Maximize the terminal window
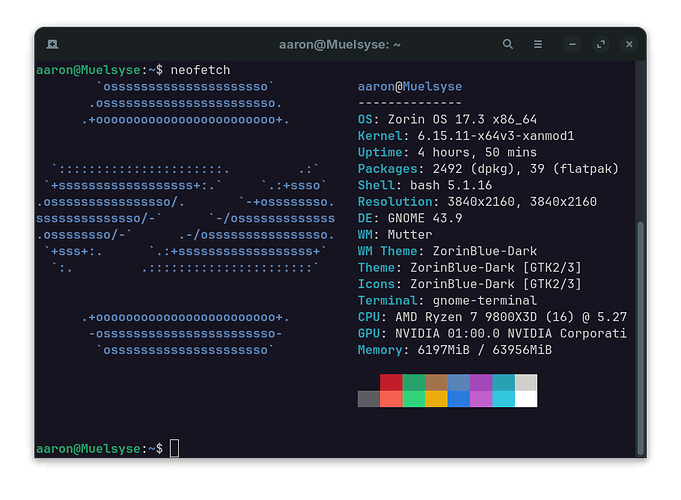Image resolution: width=681 pixels, height=500 pixels. click(x=600, y=44)
